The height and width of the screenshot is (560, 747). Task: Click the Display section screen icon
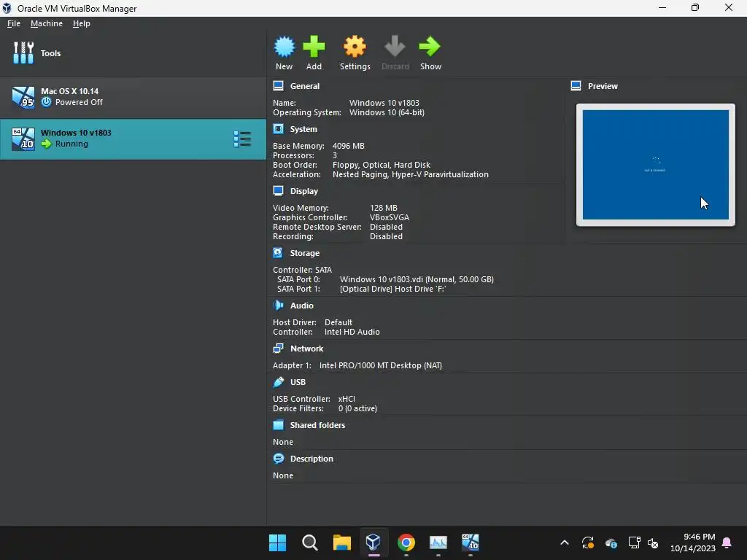(x=278, y=191)
